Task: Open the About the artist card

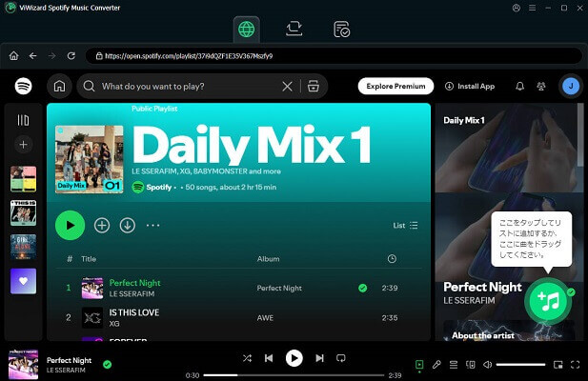Action: [x=509, y=331]
